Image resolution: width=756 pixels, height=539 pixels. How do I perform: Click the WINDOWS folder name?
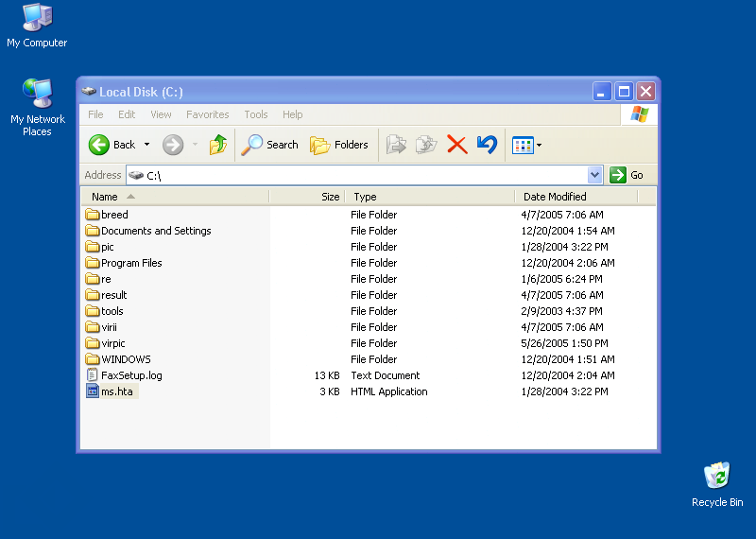click(x=126, y=359)
